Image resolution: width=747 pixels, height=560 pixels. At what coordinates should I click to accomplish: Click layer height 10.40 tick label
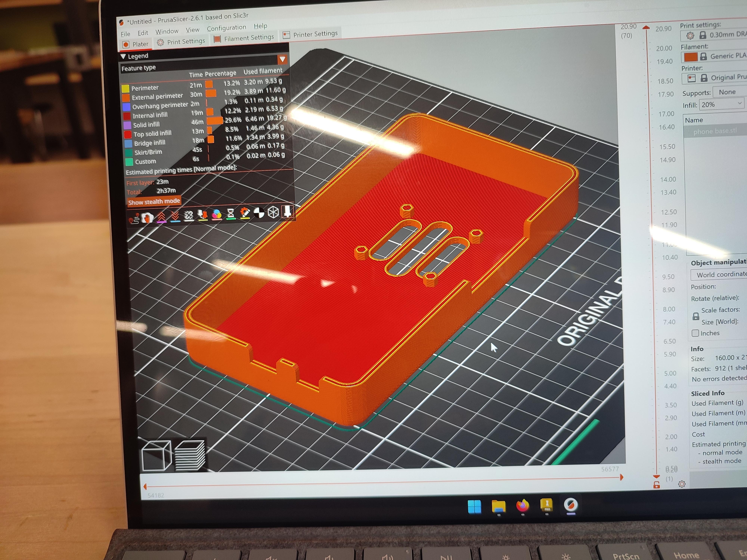[670, 258]
